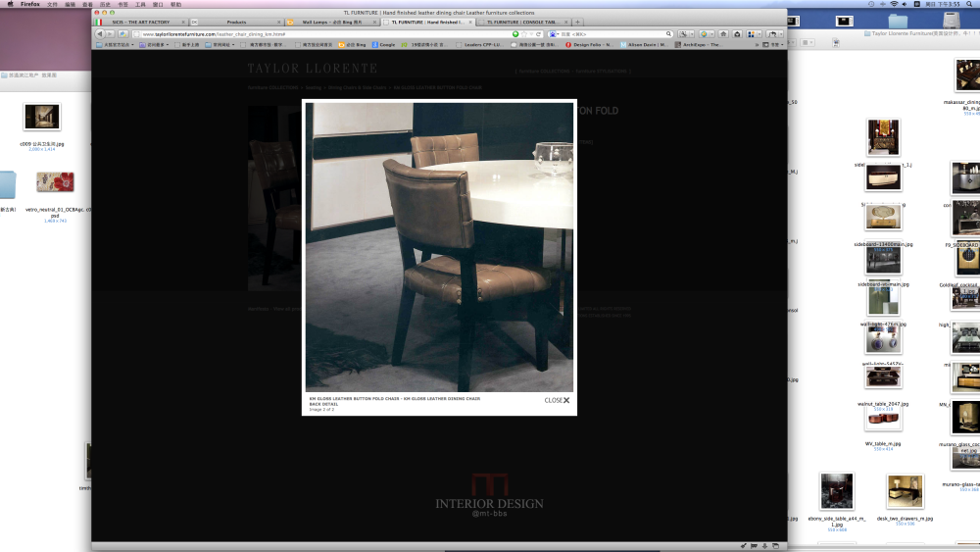The image size is (980, 552).
Task: Switch to the Wall Lamps Bing tab
Action: (x=331, y=22)
